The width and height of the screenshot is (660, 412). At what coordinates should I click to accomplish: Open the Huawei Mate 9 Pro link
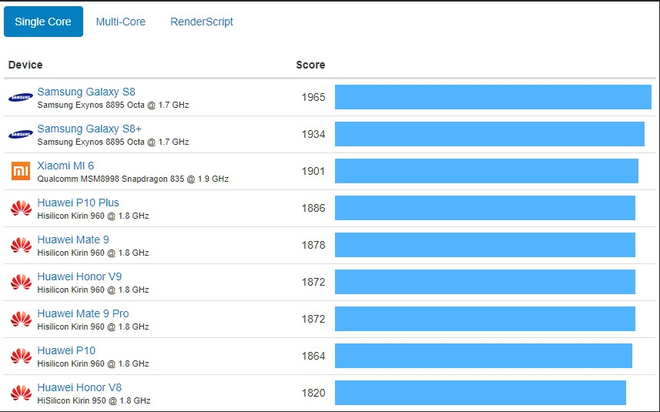tap(83, 314)
